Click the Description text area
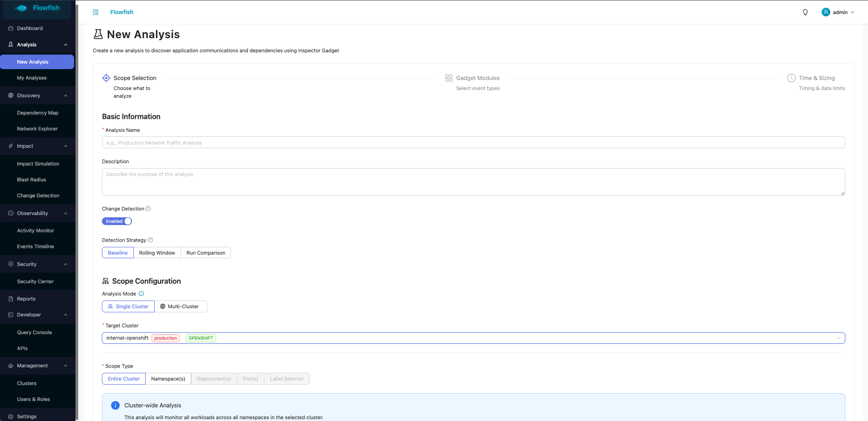This screenshot has height=421, width=868. point(473,182)
